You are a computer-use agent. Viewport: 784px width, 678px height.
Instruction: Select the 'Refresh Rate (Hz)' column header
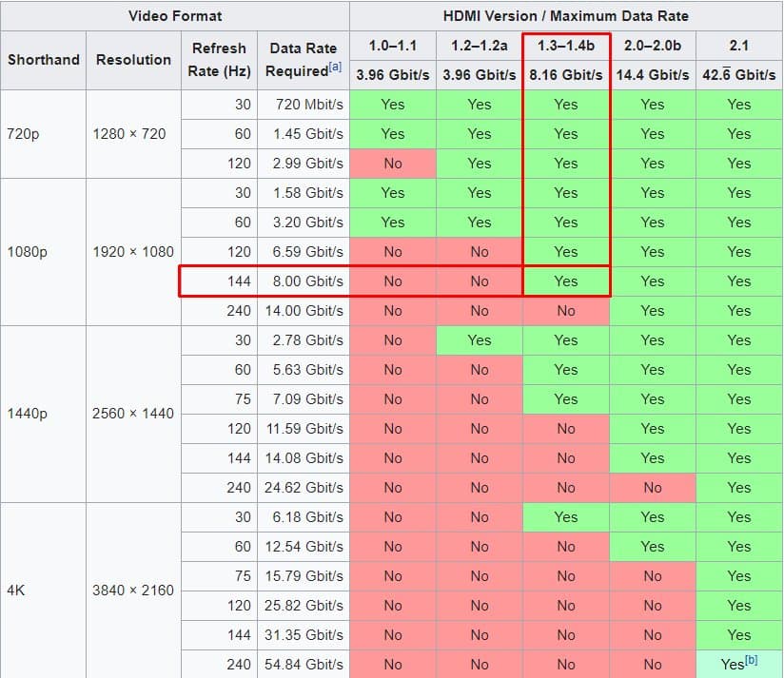[219, 60]
